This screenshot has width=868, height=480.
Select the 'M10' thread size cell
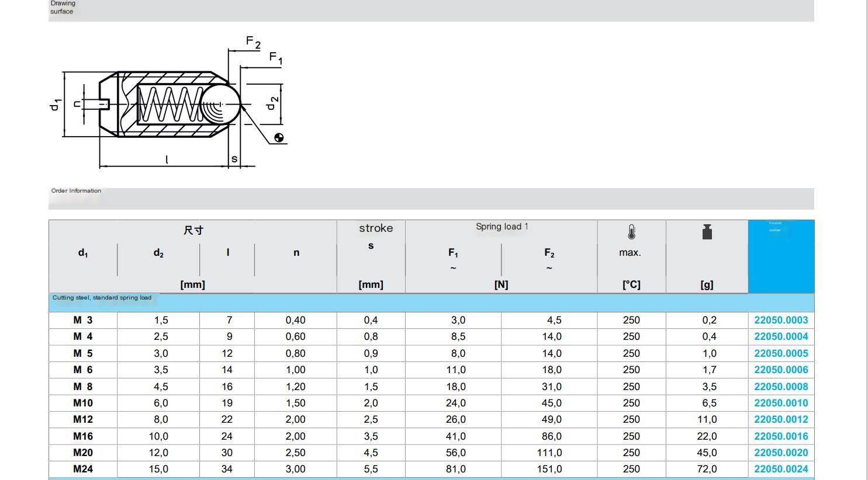point(83,403)
